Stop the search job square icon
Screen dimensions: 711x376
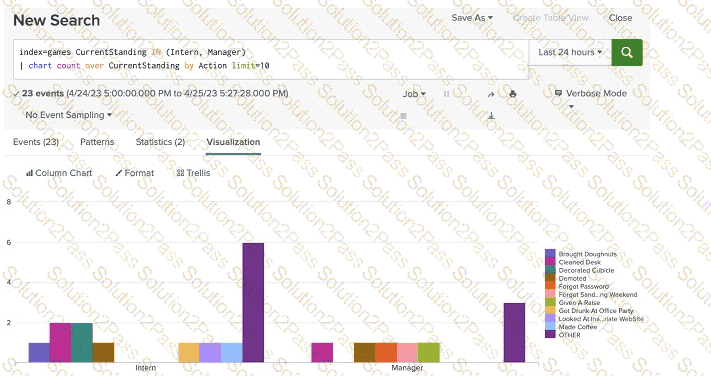click(404, 116)
